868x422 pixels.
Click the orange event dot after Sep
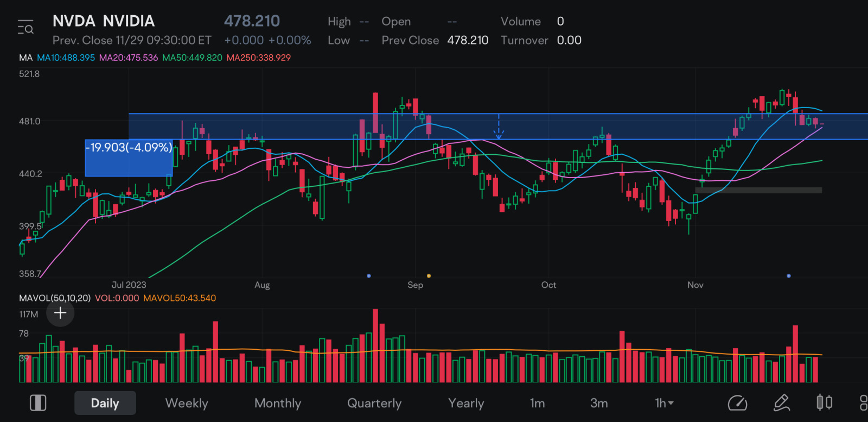coord(429,276)
